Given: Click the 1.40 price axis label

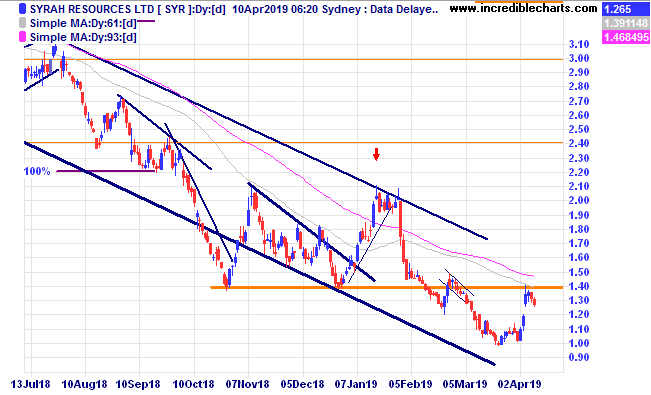Looking at the screenshot, I should (x=579, y=286).
